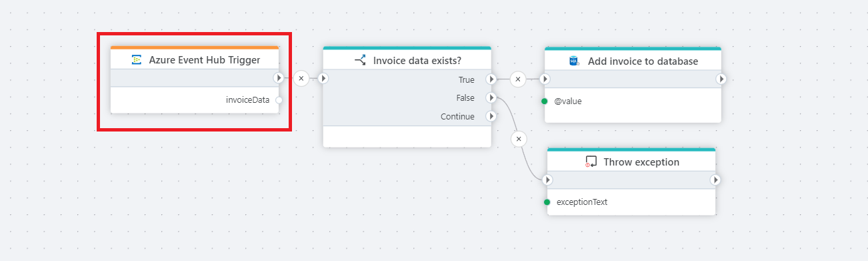Click the False label
Viewport: 868px width, 261px height.
(x=465, y=97)
